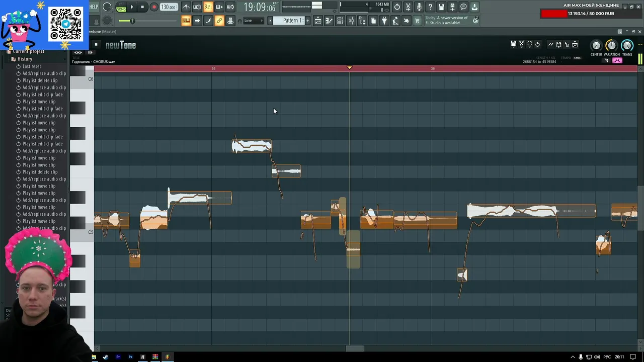
Task: Click NewTone save floppy icon
Action: click(x=513, y=44)
